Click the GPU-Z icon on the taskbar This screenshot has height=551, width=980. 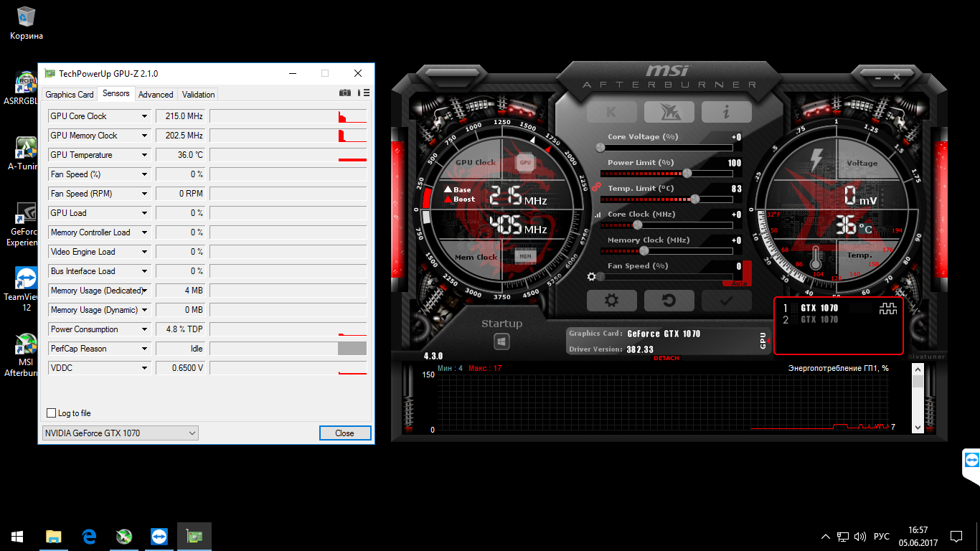tap(194, 537)
